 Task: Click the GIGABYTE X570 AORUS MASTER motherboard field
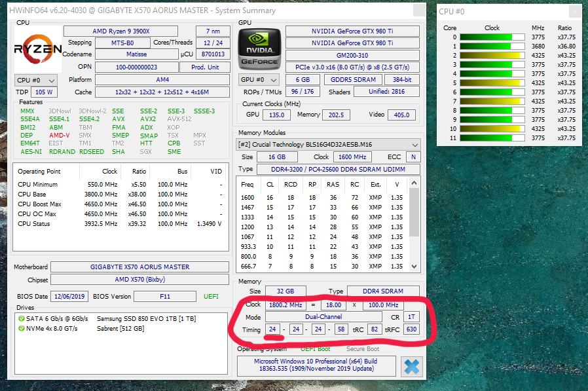[x=140, y=267]
